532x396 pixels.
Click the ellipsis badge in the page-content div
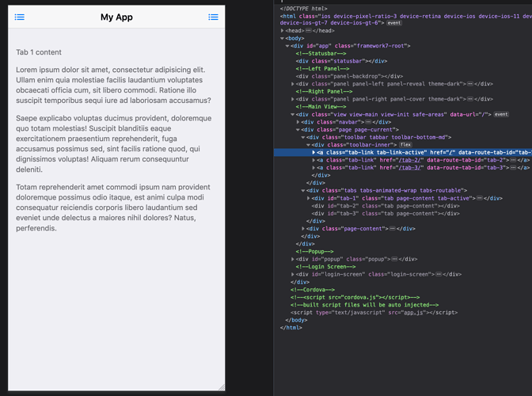(392, 228)
